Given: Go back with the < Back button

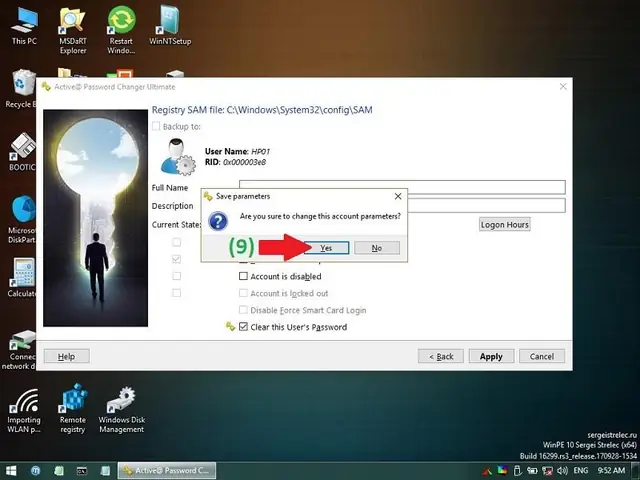Looking at the screenshot, I should [x=441, y=356].
